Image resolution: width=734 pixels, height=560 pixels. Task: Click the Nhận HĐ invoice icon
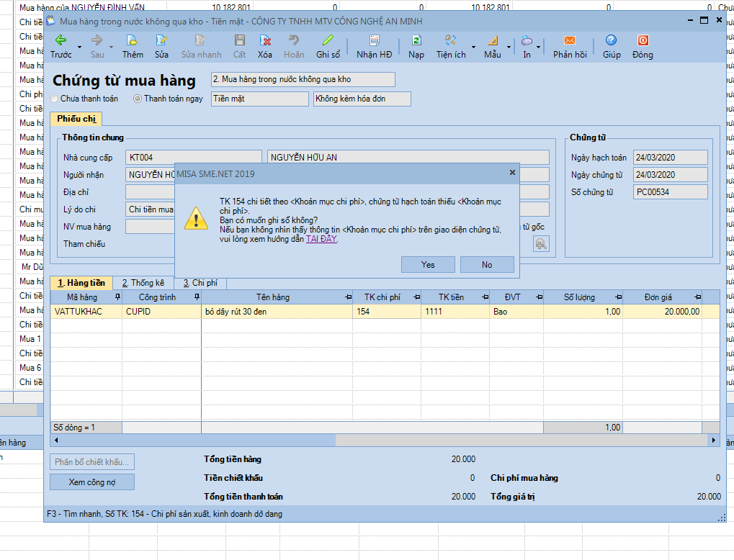point(374,40)
